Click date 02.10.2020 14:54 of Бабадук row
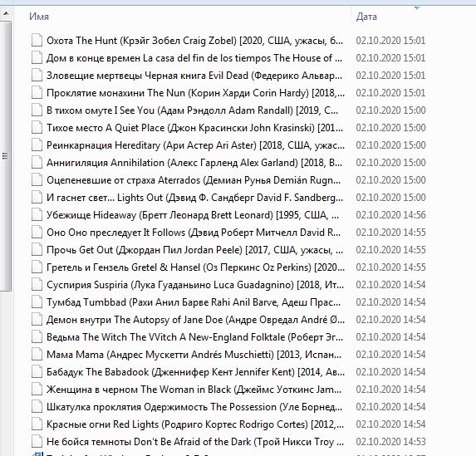Screen dimensions: 476x456 pos(390,372)
